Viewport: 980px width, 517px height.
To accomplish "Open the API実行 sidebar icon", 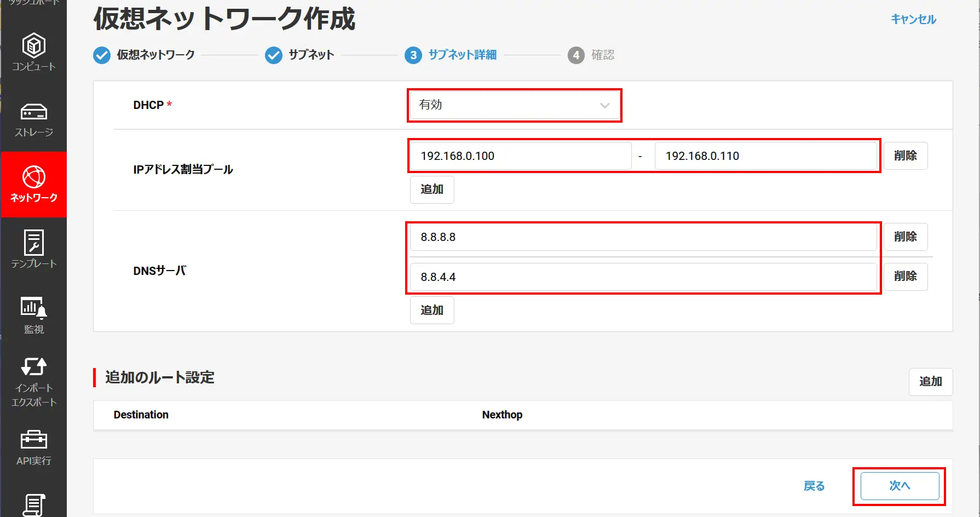I will [34, 447].
